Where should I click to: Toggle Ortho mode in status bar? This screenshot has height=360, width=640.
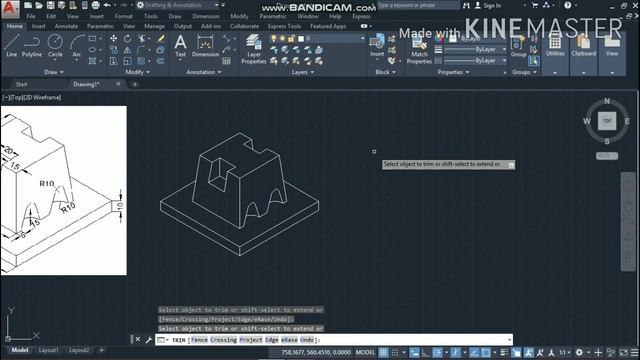click(x=426, y=352)
